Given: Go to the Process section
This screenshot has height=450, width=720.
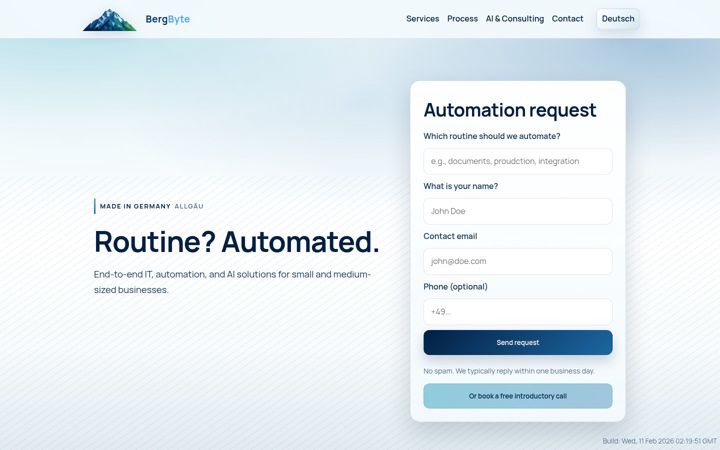Looking at the screenshot, I should pos(462,19).
